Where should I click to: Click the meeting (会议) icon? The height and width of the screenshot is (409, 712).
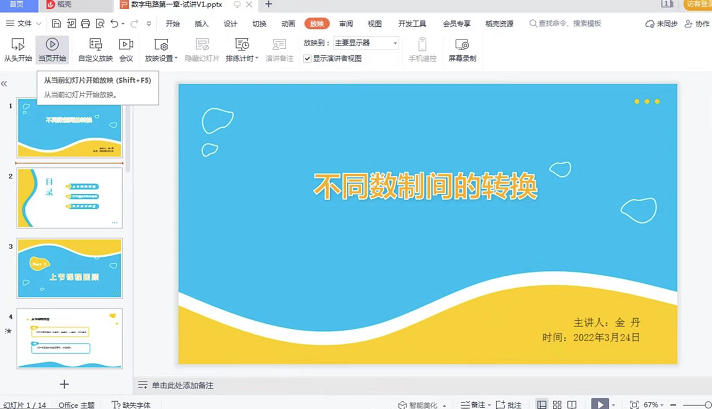coord(126,49)
